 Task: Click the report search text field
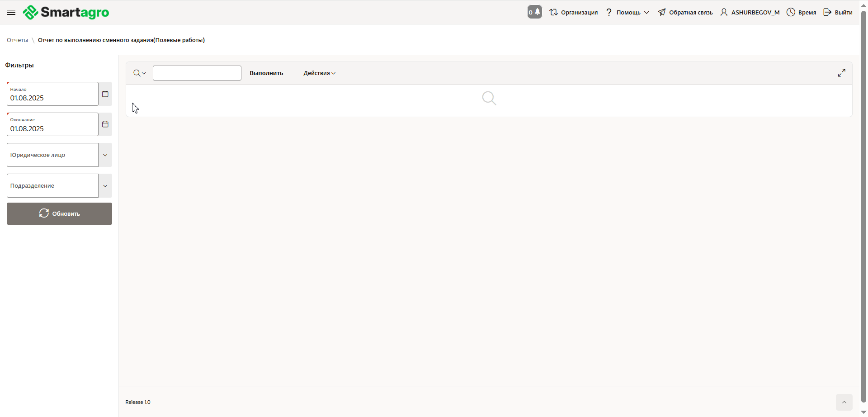(x=197, y=73)
